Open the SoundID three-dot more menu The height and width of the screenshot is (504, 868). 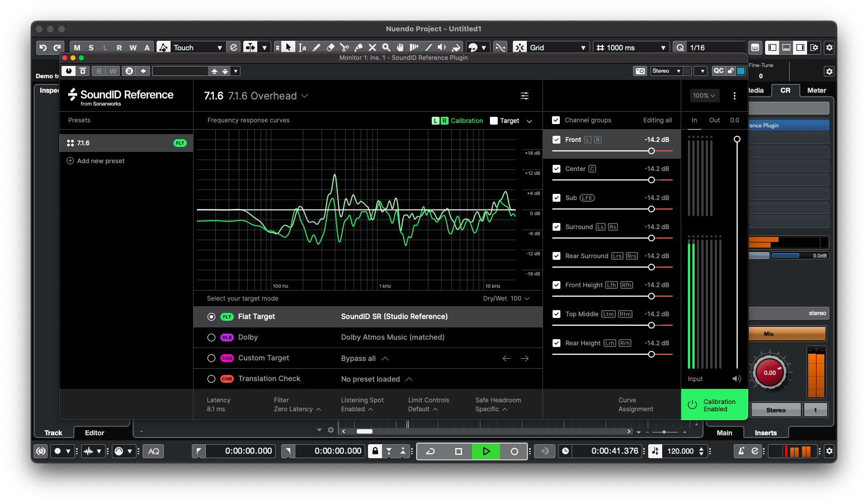pyautogui.click(x=734, y=96)
